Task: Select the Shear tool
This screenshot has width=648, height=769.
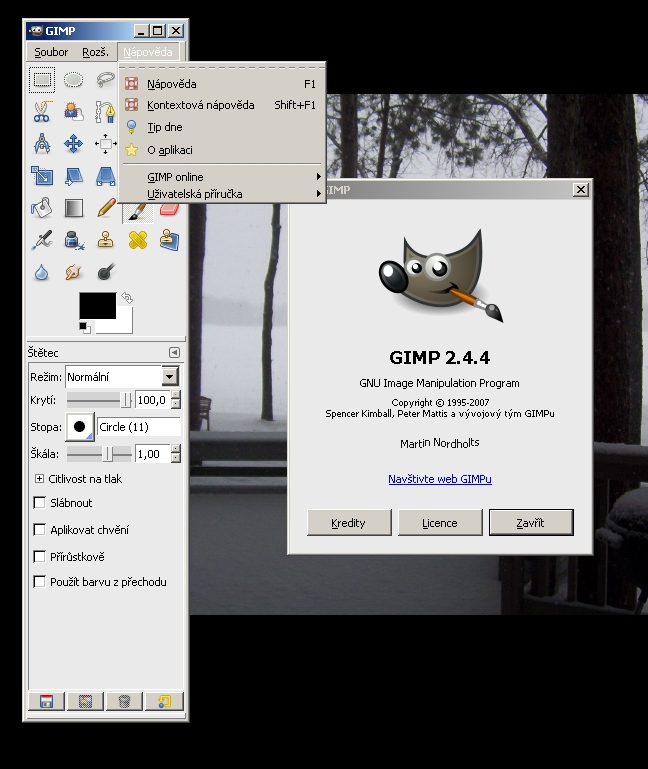Action: click(74, 176)
